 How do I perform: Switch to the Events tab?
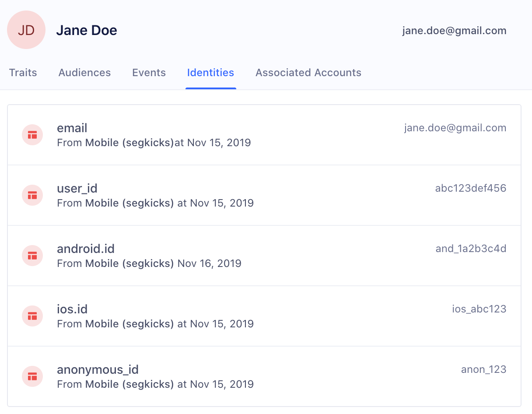[149, 73]
